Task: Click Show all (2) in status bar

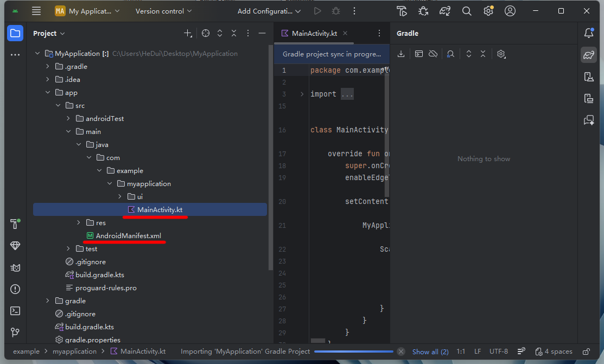Action: pos(430,351)
